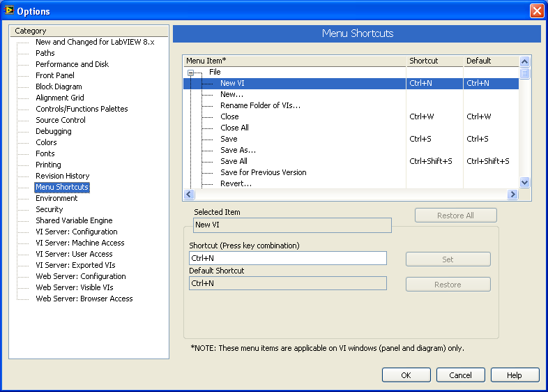The width and height of the screenshot is (548, 392).
Task: Open the Colors options category
Action: coord(46,142)
